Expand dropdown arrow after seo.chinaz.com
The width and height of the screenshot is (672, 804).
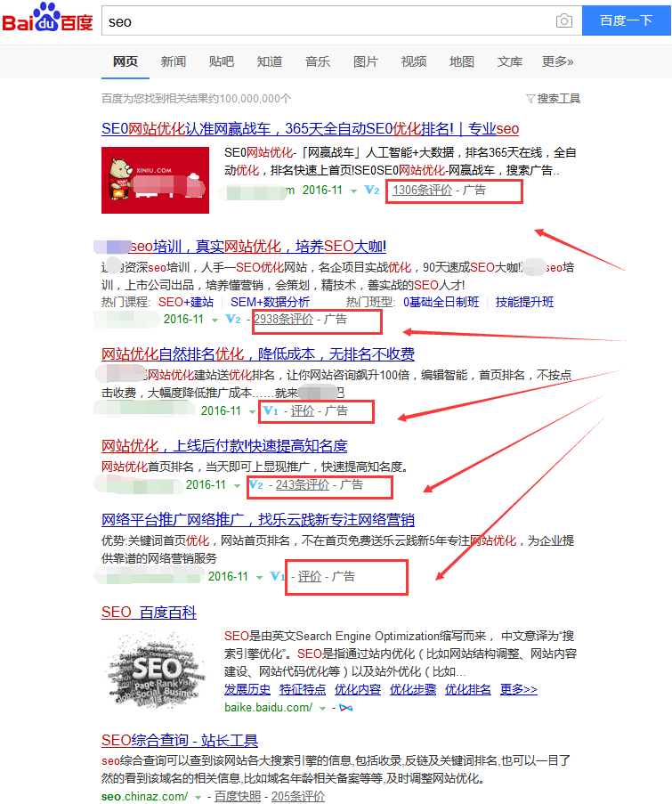tap(198, 798)
